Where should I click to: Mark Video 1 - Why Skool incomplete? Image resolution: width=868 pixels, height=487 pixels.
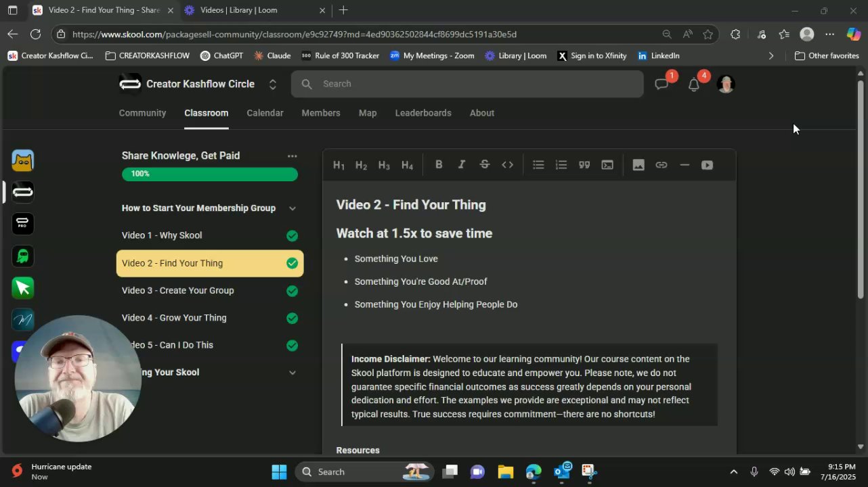pyautogui.click(x=292, y=235)
